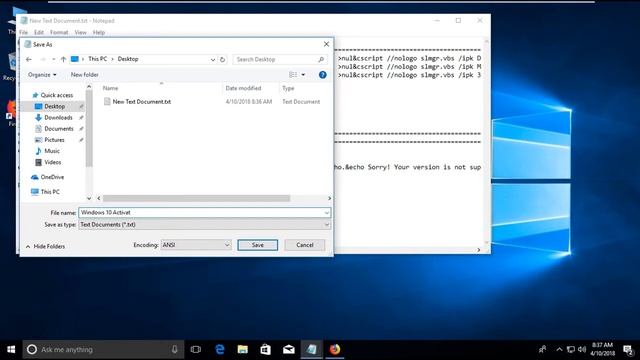Show hidden tray icons chevron
This screenshot has height=360, width=640.
click(x=559, y=349)
